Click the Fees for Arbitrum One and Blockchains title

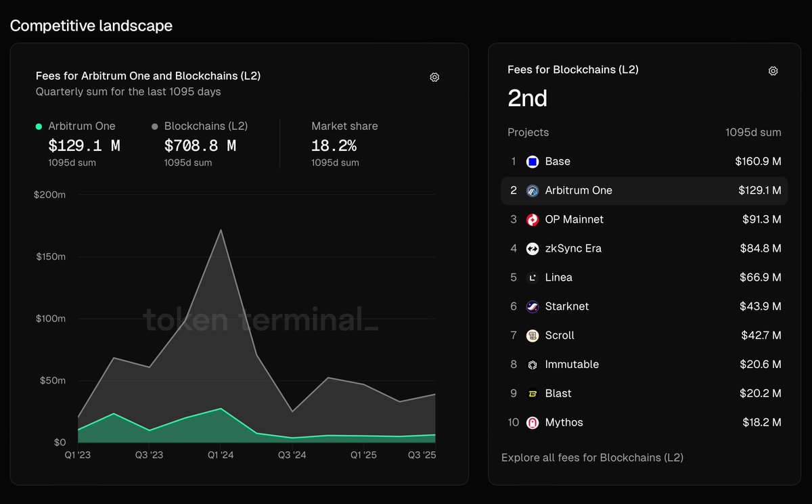148,76
